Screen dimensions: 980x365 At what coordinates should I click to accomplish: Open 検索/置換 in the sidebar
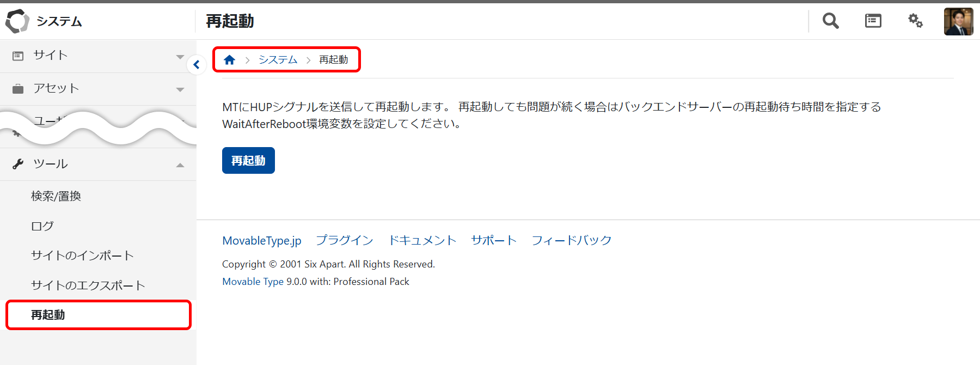tap(56, 196)
